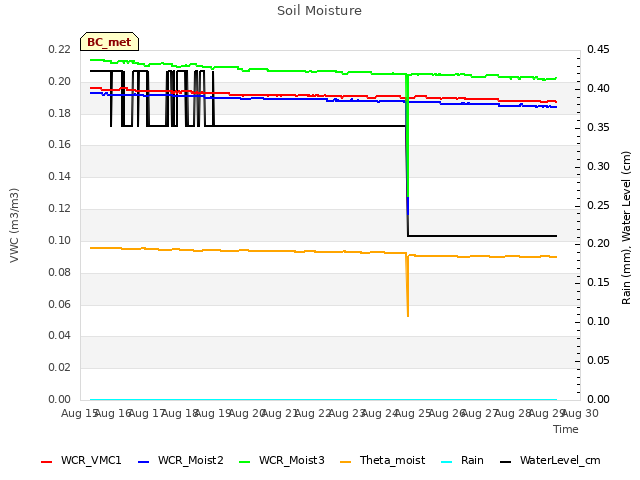Toggle the WCR_Moist2 legend entry
Viewport: 640px width, 480px height.
point(181,460)
